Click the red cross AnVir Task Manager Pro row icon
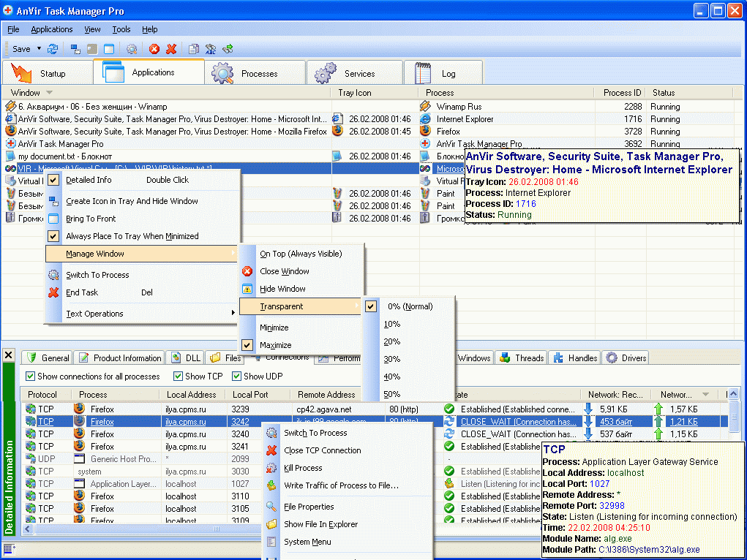 10,143
